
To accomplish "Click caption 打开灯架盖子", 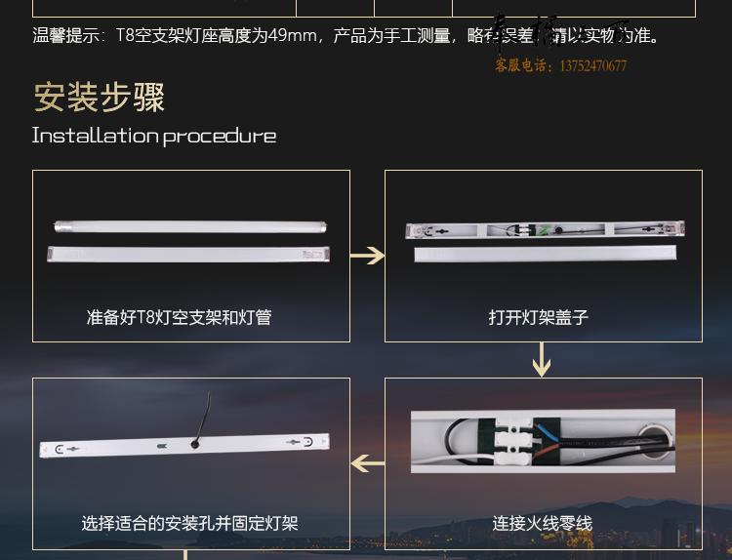I will click(x=538, y=317).
